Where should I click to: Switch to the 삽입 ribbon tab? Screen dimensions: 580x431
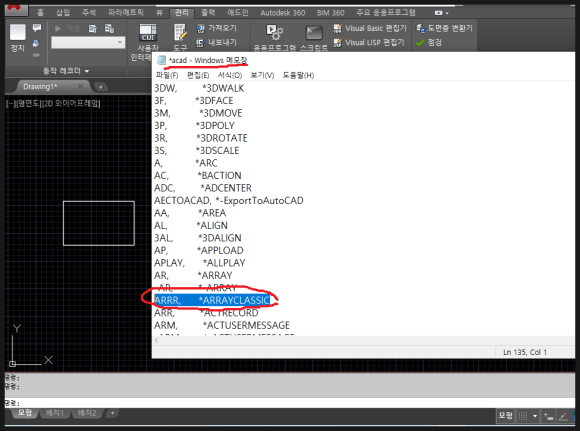pyautogui.click(x=63, y=13)
